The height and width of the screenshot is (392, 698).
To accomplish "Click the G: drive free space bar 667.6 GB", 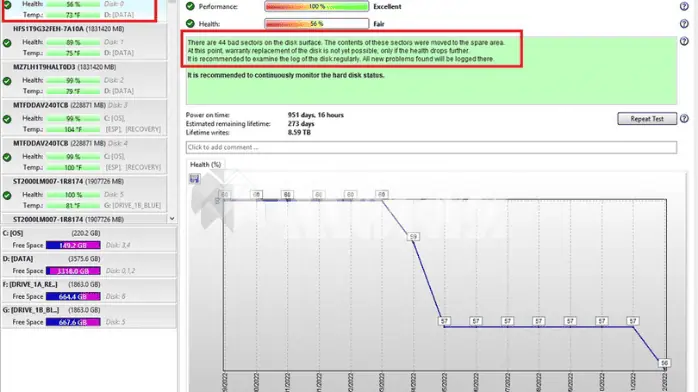I will pyautogui.click(x=73, y=322).
